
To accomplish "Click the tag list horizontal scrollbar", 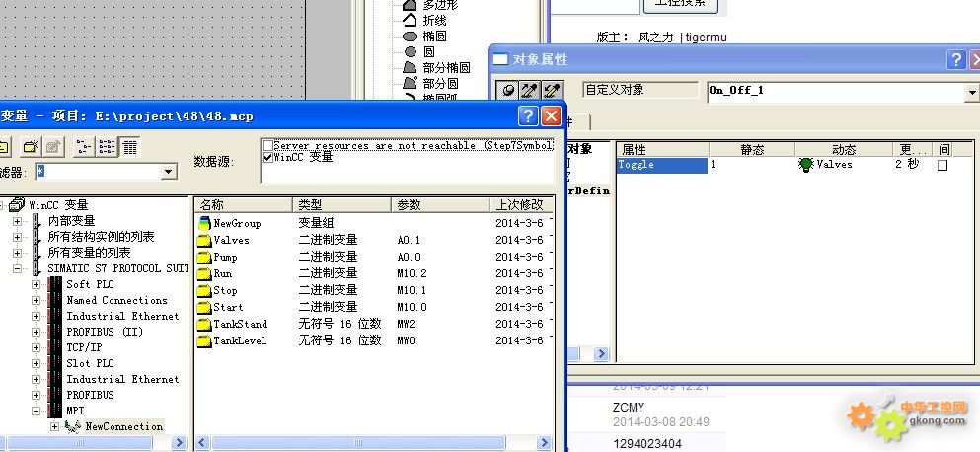I will pos(358,442).
